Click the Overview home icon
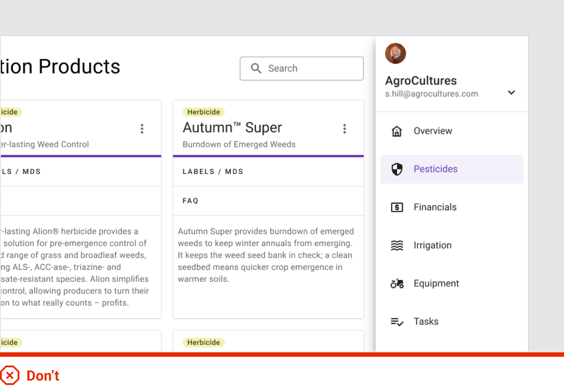 point(397,131)
